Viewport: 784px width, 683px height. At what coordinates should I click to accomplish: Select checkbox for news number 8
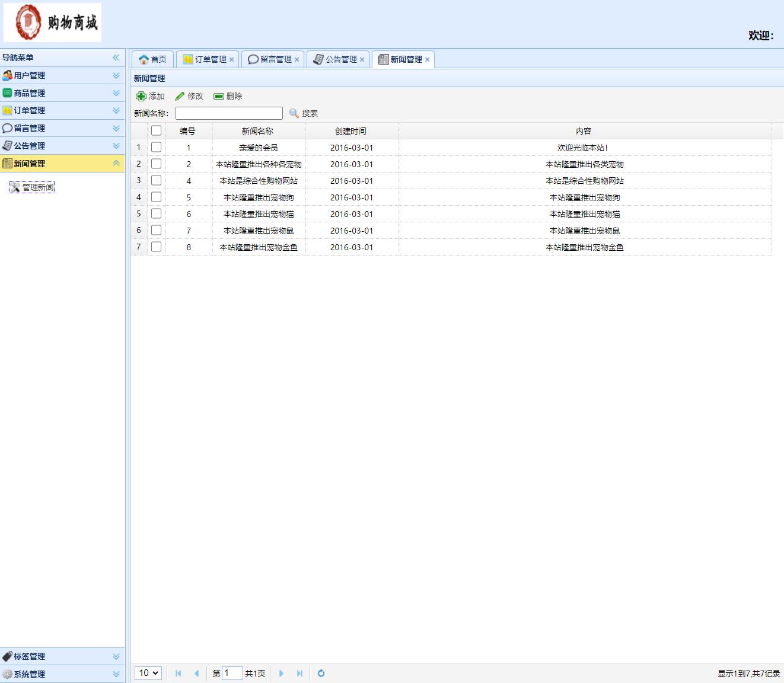[157, 247]
